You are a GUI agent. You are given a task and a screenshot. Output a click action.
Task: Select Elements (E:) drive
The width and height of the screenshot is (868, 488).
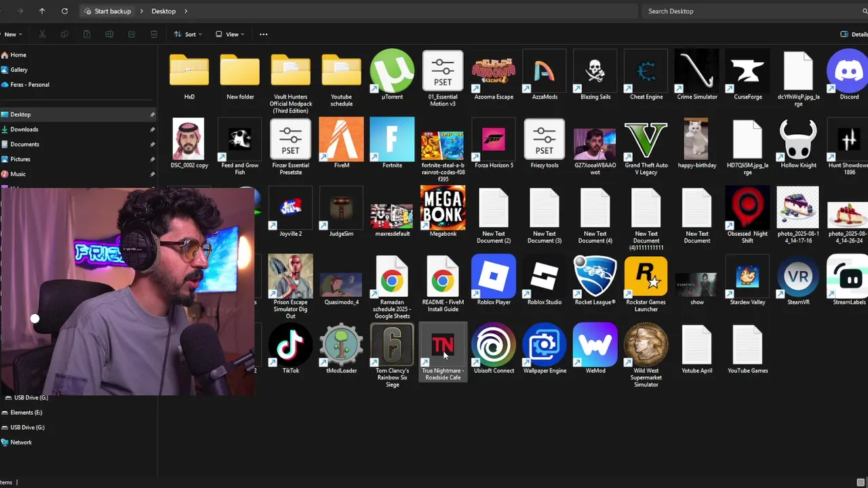(22, 413)
